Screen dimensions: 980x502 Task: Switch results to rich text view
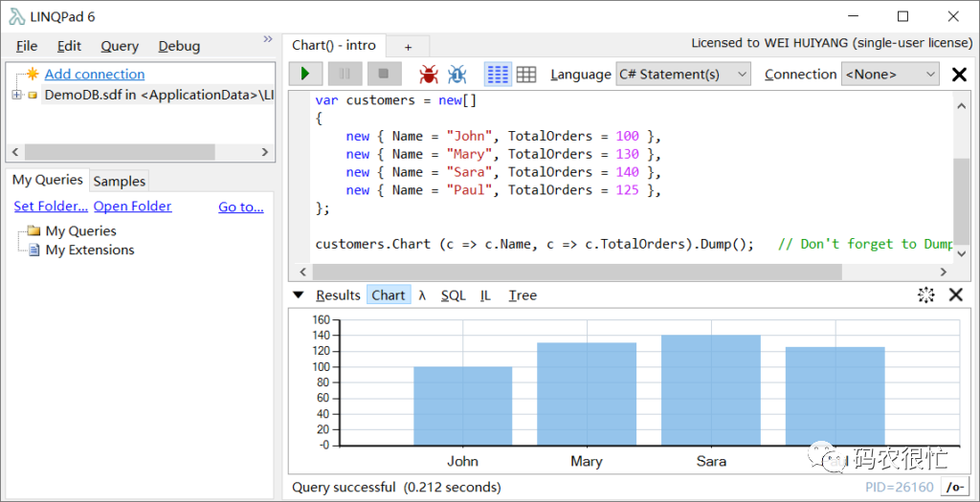[x=498, y=75]
